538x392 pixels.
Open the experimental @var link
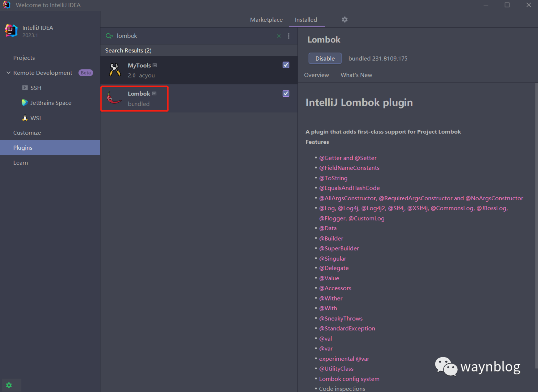point(344,359)
